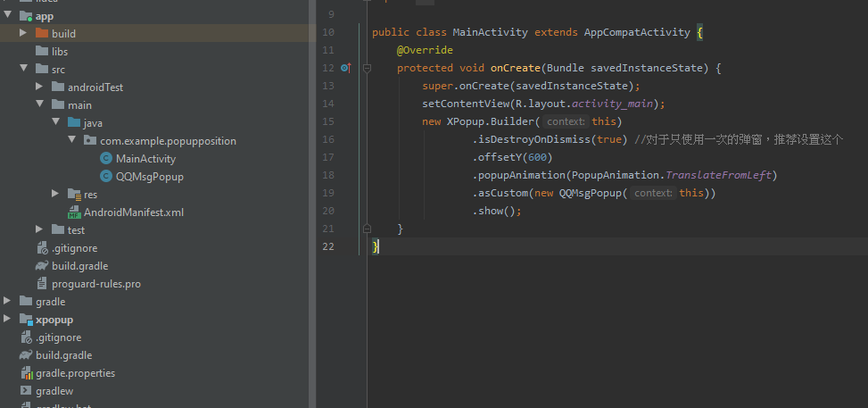Click line number 16 in the gutter
Screen dimensions: 868x408
(327, 139)
